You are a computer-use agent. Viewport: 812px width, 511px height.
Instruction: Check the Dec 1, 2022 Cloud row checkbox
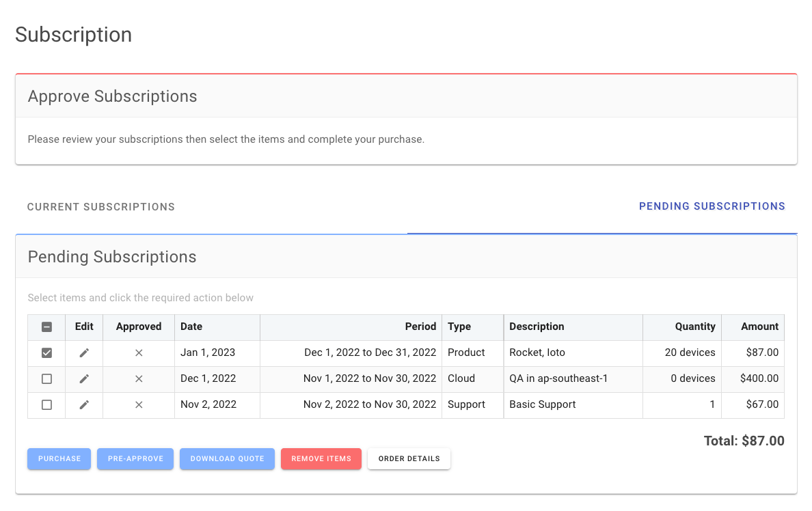click(46, 378)
